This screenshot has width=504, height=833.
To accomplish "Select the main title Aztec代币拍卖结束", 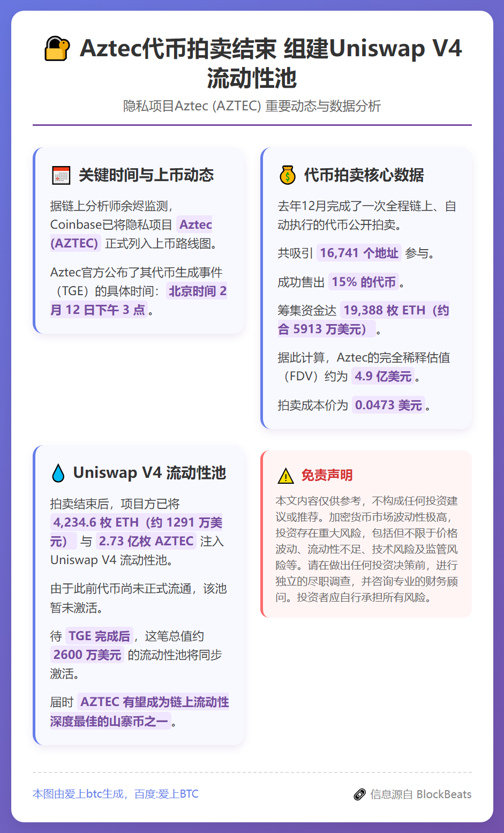I will point(178,49).
